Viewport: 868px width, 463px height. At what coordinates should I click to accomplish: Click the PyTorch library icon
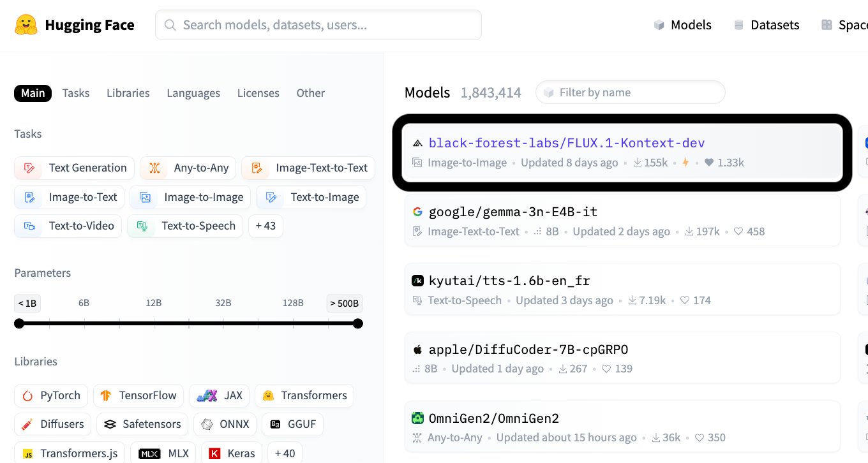27,396
